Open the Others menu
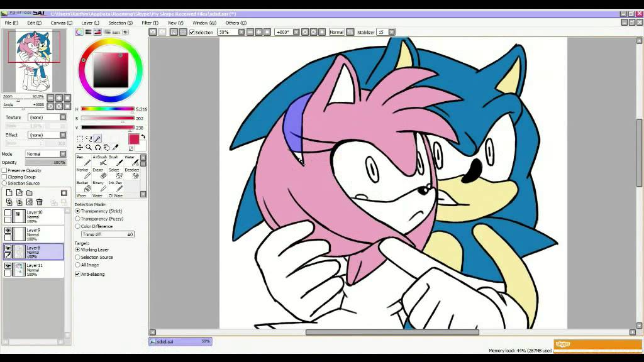Viewport: 644px width, 362px height. (x=236, y=23)
